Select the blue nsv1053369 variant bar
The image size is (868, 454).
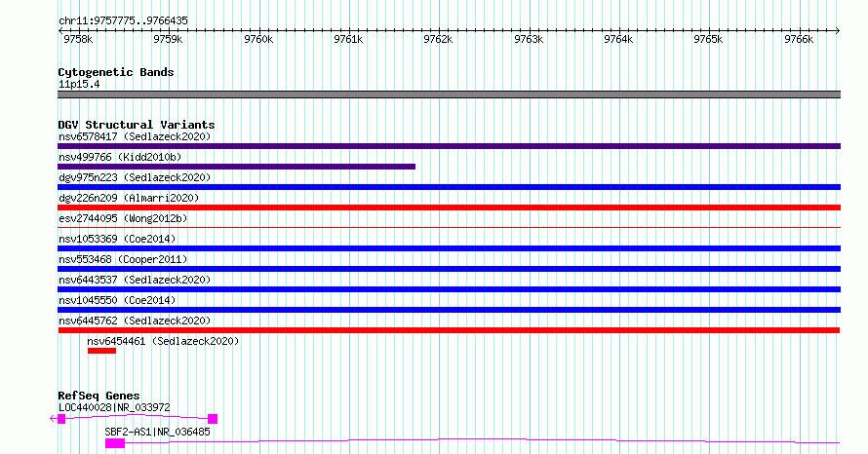pos(449,248)
